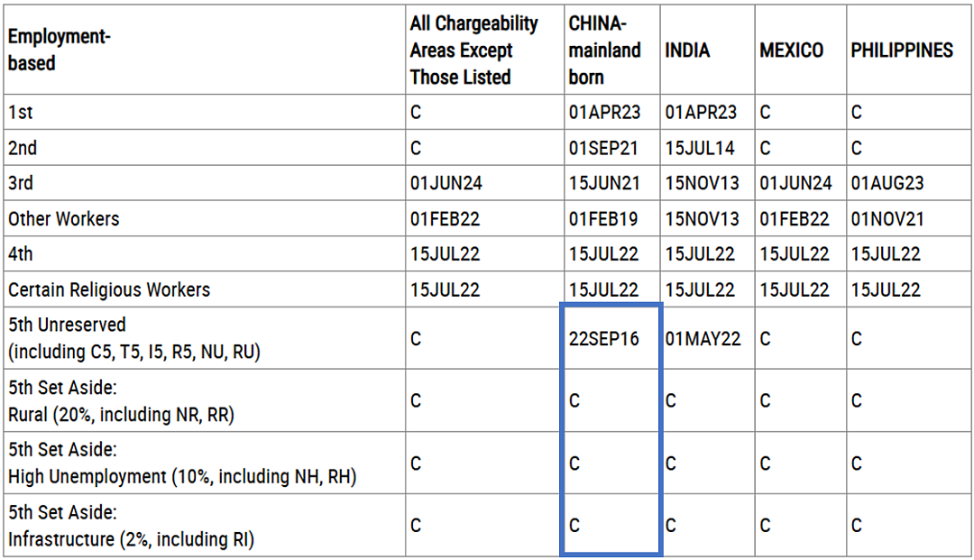974x560 pixels.
Task: Click the PHILIPPINES column header
Action: point(902,50)
